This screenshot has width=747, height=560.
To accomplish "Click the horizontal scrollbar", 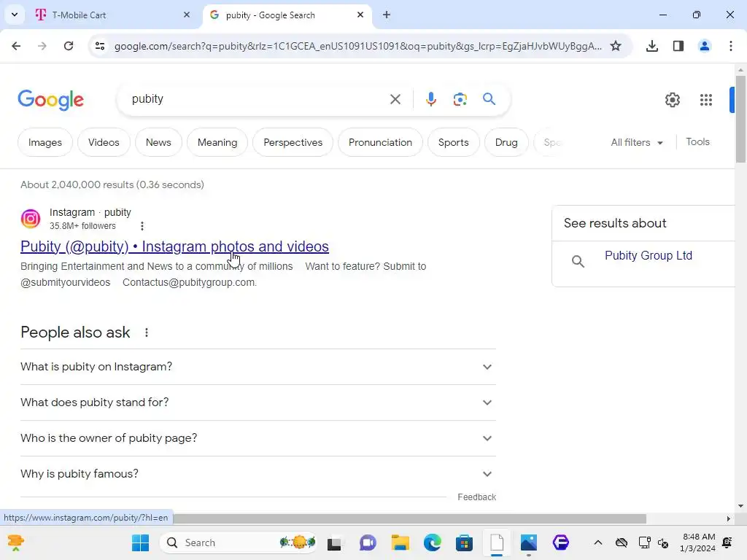I will (410, 518).
